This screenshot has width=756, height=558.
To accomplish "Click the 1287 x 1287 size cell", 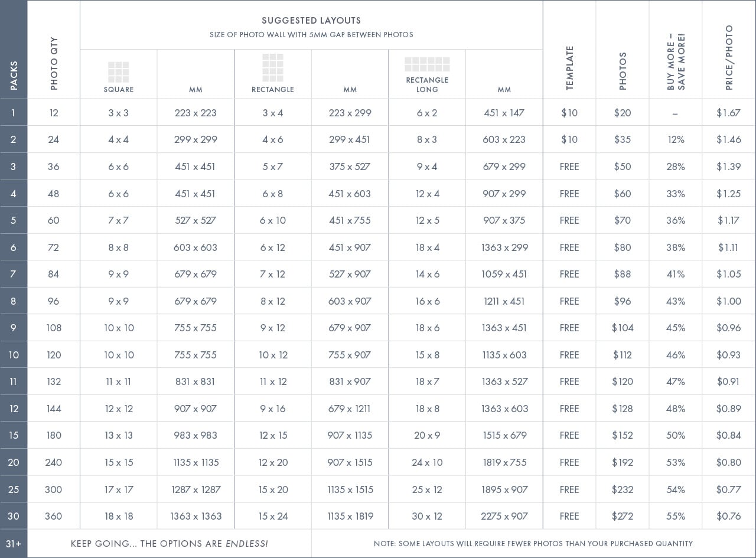I will (195, 490).
